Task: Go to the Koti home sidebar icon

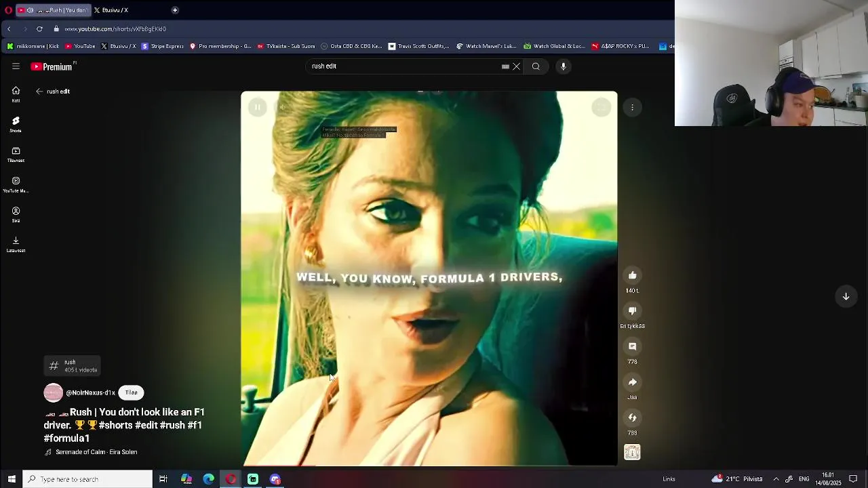Action: (16, 94)
